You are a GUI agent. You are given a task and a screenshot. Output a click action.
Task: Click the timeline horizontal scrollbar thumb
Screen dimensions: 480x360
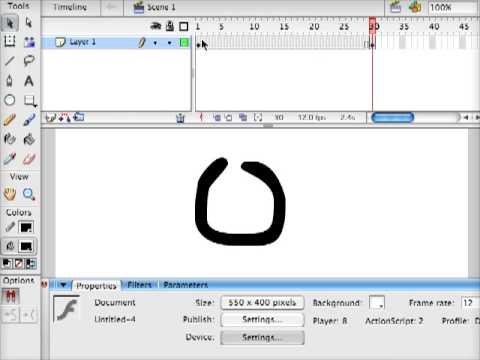pos(392,117)
